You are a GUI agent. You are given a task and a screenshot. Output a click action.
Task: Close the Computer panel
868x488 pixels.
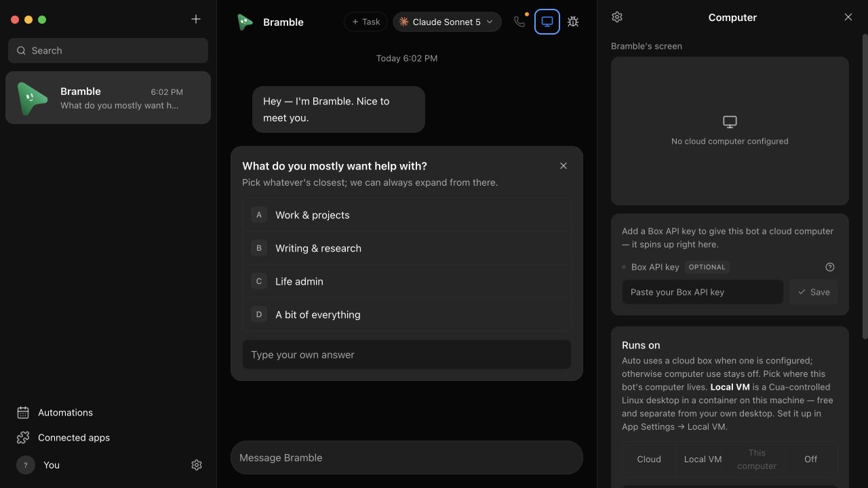pyautogui.click(x=848, y=17)
